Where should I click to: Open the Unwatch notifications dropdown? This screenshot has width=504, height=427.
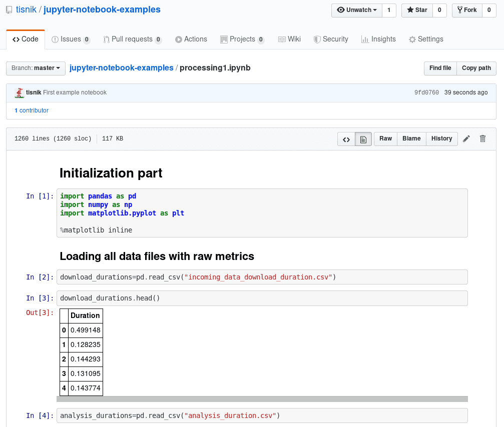point(357,10)
